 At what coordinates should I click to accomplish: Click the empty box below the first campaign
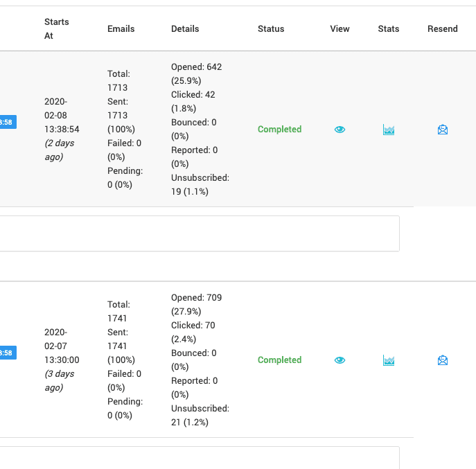(199, 233)
